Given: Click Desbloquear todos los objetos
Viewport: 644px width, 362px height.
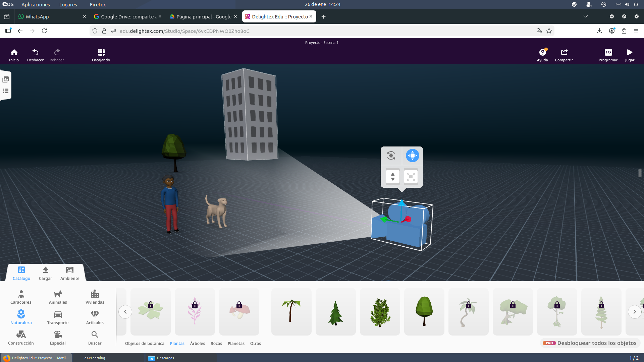Looking at the screenshot, I should (x=590, y=343).
